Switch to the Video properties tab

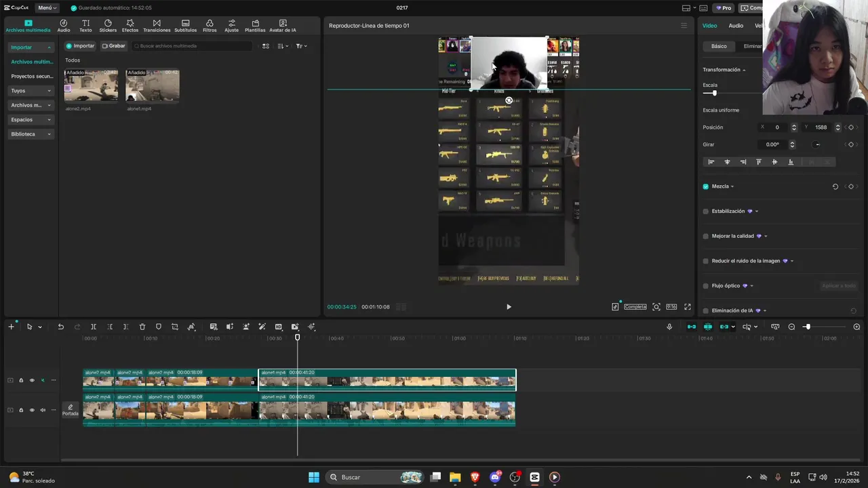pyautogui.click(x=709, y=26)
